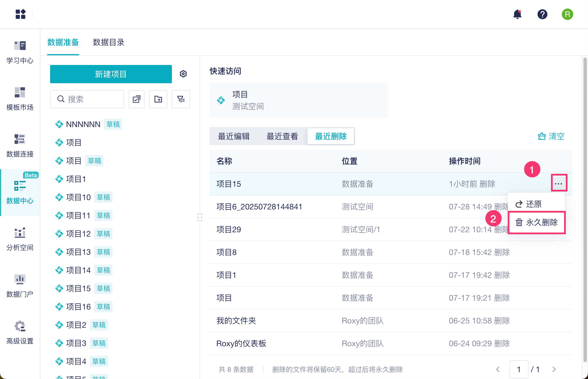This screenshot has height=379, width=588.
Task: Click the help question mark icon
Action: tap(542, 14)
